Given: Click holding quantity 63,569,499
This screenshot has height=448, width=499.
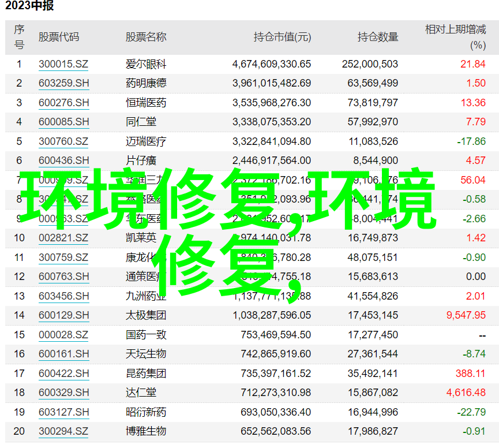Looking at the screenshot, I should [373, 83].
